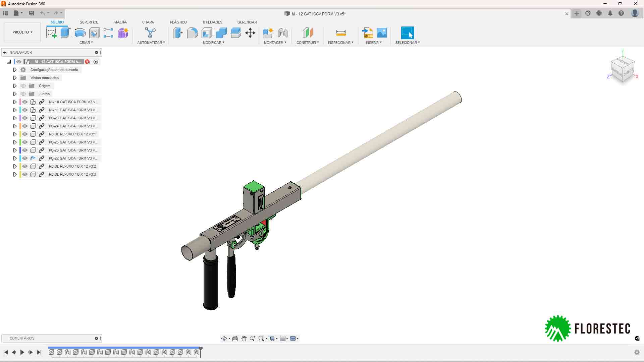Toggle visibility of Origem folder

[23, 86]
